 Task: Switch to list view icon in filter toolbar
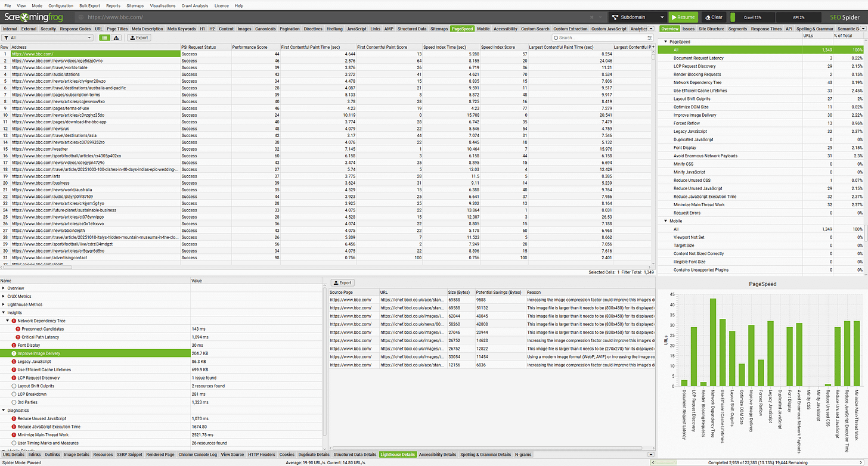coord(104,38)
